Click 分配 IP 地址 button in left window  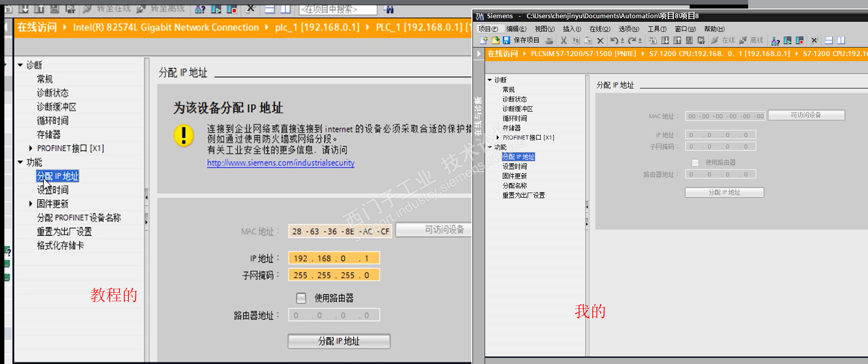339,341
